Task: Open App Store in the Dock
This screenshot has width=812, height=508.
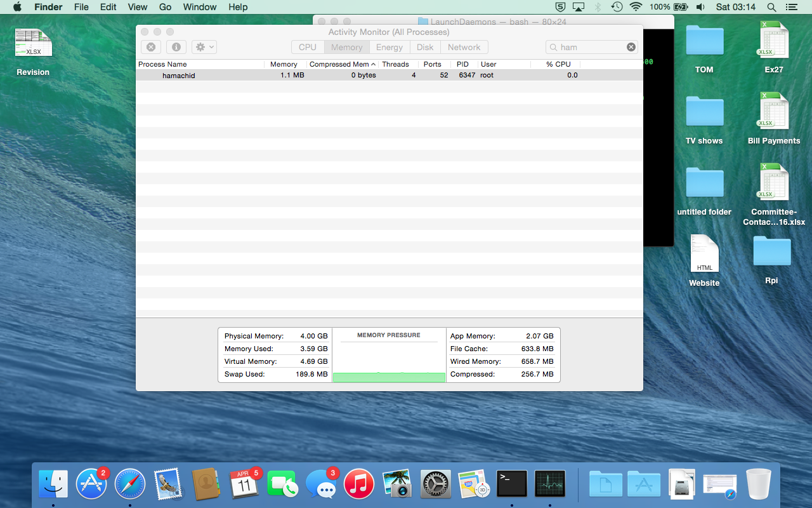Action: click(x=91, y=484)
